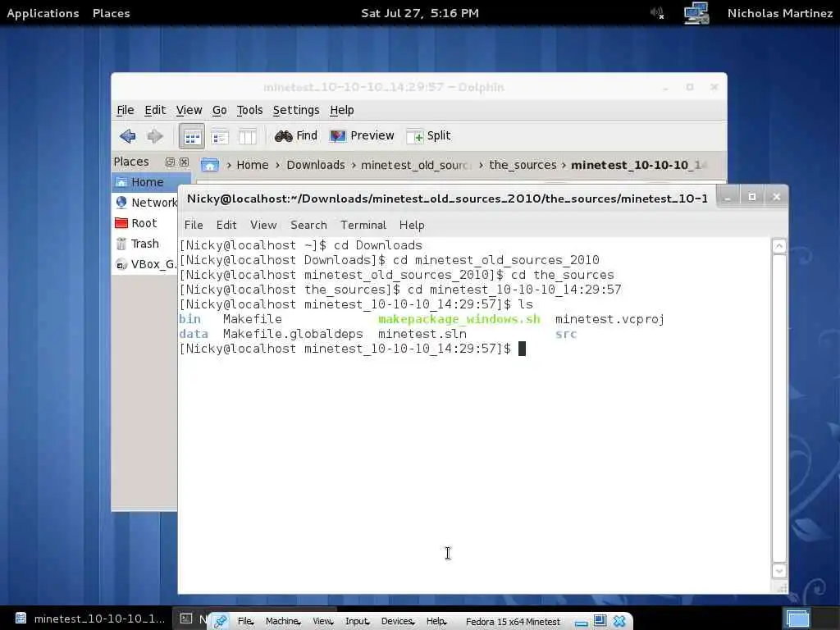Switch Dolphin to Columns view mode

coord(248,137)
